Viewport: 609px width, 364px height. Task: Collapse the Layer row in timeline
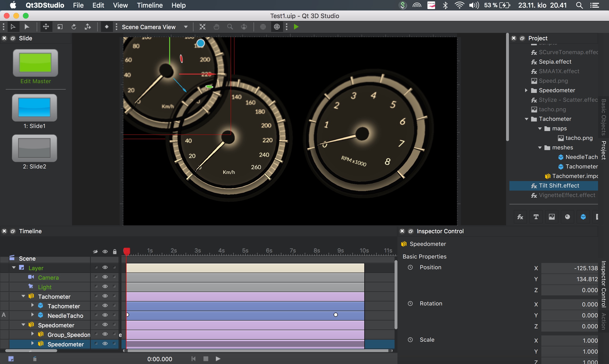pos(14,268)
